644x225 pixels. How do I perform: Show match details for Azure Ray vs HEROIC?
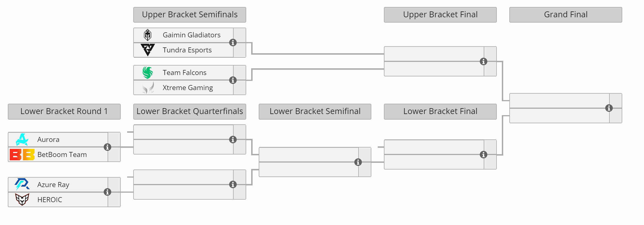107,192
